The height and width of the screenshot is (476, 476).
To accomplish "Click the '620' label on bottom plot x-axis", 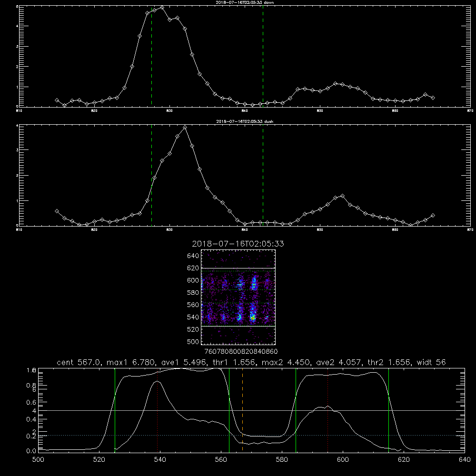I will click(x=404, y=459).
